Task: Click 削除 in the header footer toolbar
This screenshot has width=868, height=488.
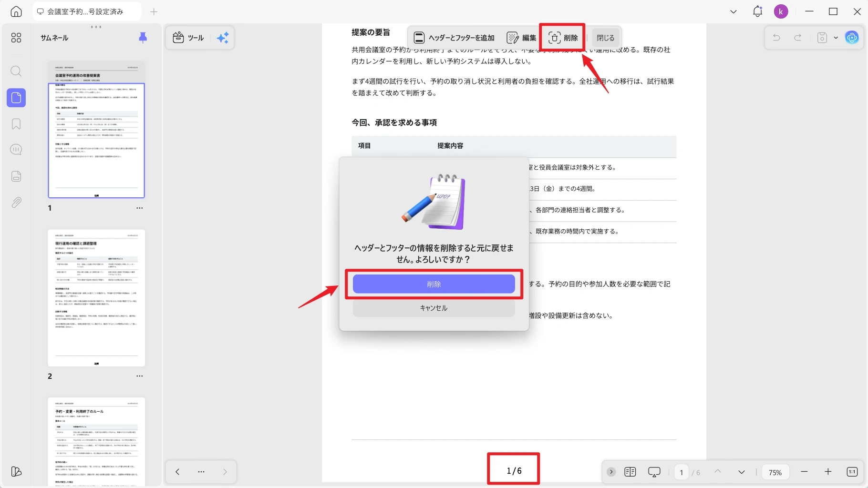Action: coord(563,38)
